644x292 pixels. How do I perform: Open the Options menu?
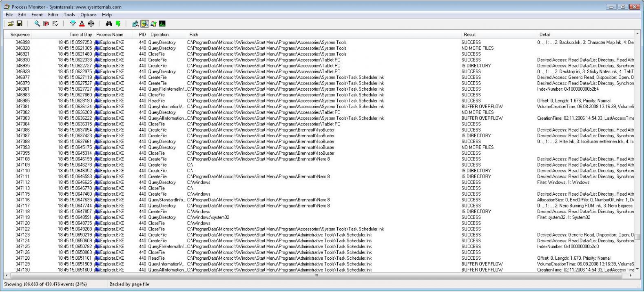click(88, 15)
